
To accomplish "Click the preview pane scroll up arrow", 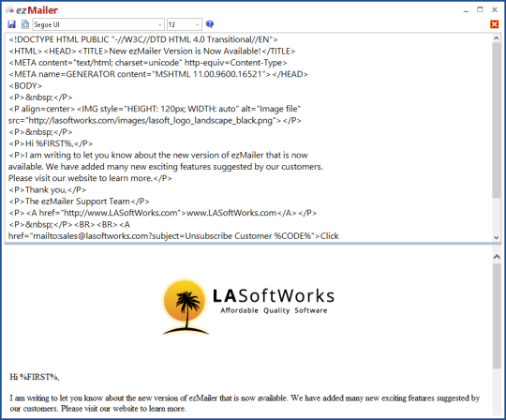I will [x=497, y=257].
